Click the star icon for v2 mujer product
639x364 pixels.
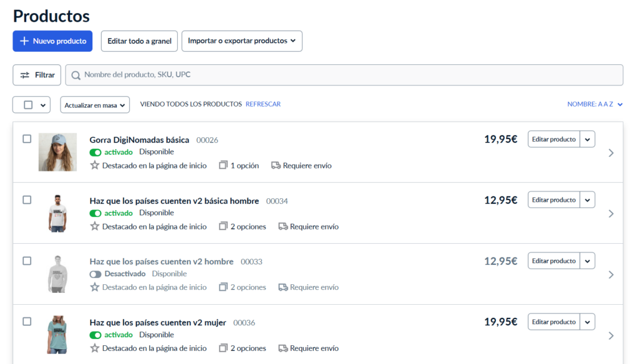95,348
